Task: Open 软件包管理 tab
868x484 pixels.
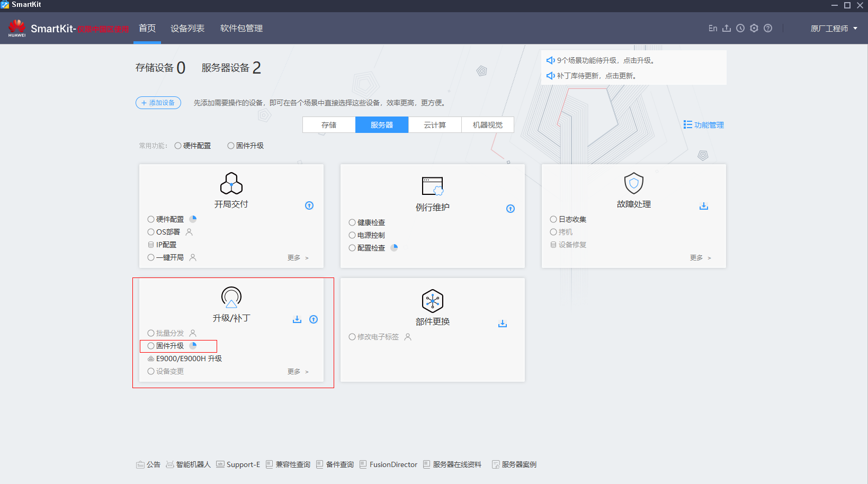Action: pos(241,28)
